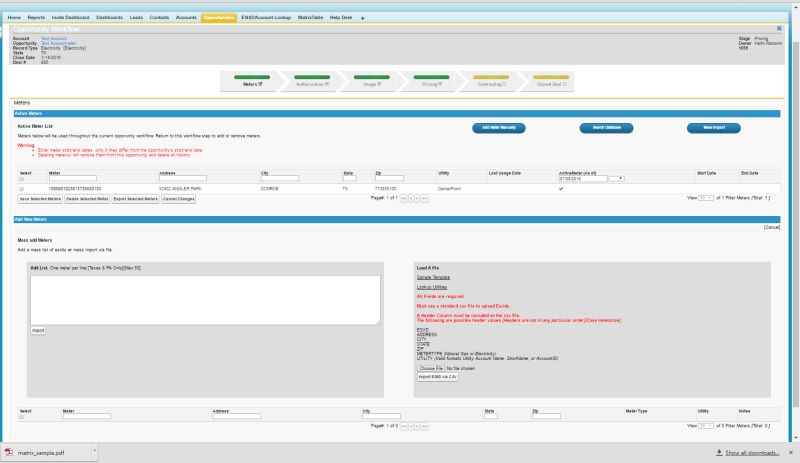Click Cancel Changes button

[x=179, y=199]
